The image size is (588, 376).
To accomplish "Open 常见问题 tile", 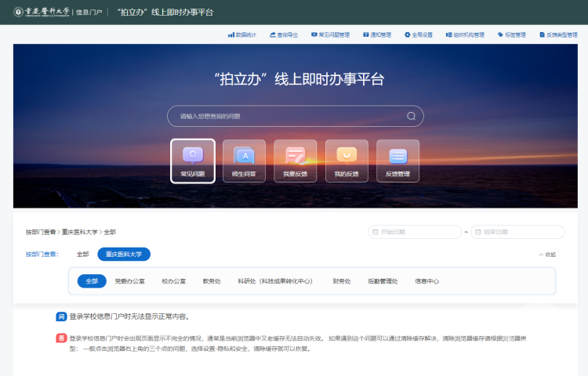I will (x=193, y=161).
